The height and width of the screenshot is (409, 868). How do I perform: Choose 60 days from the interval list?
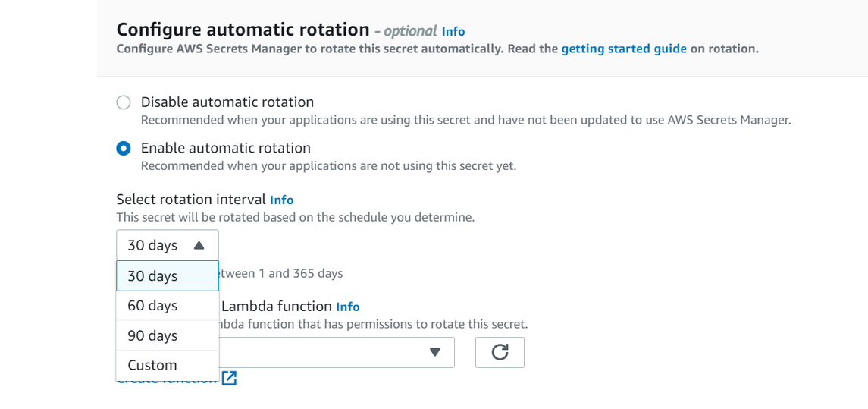point(167,306)
